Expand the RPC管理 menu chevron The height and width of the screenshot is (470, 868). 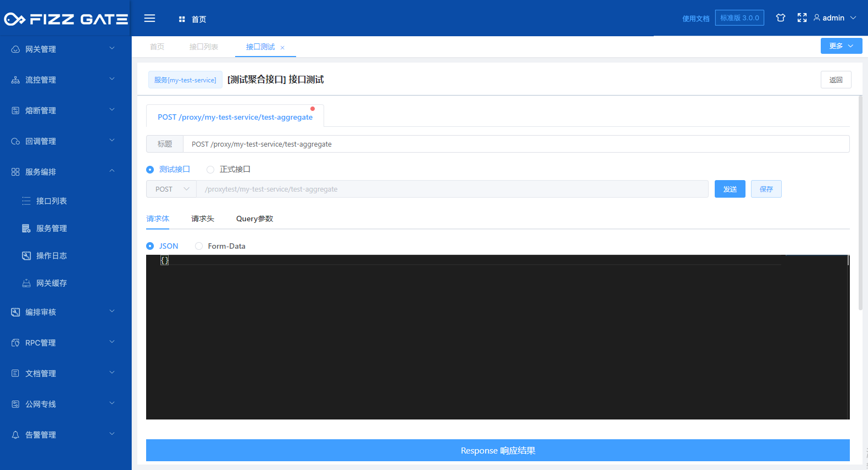click(x=112, y=342)
